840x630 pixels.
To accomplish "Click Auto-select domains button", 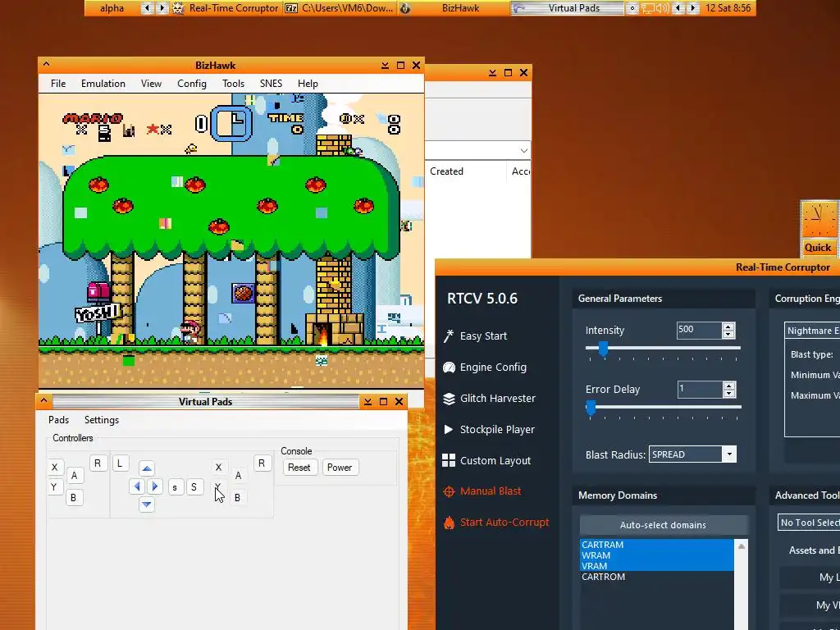I will tap(663, 525).
